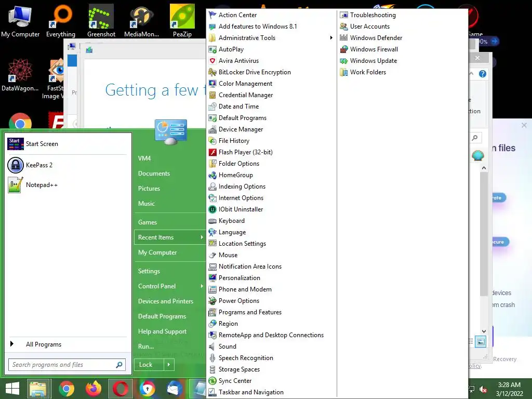Click the clock showing 3:28 AM

coord(509,385)
